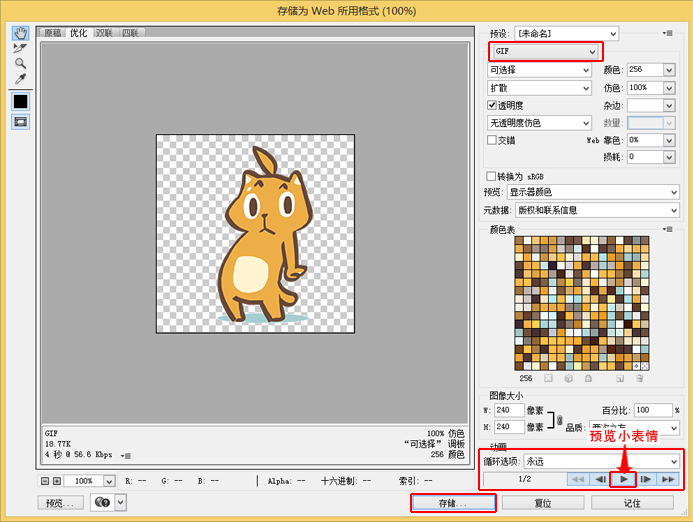The width and height of the screenshot is (693, 522).
Task: Click the 记住 remember button
Action: (632, 503)
